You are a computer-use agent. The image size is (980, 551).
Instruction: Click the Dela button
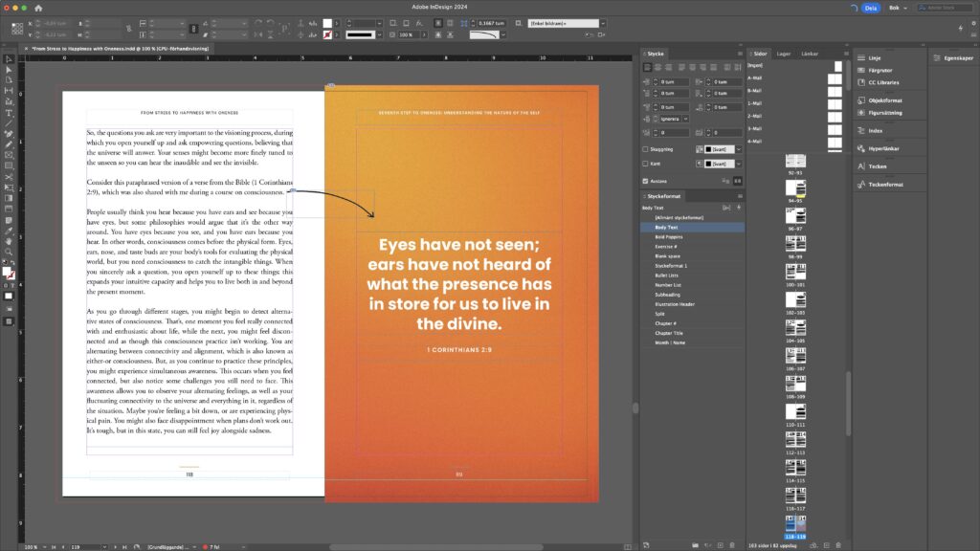click(x=871, y=8)
